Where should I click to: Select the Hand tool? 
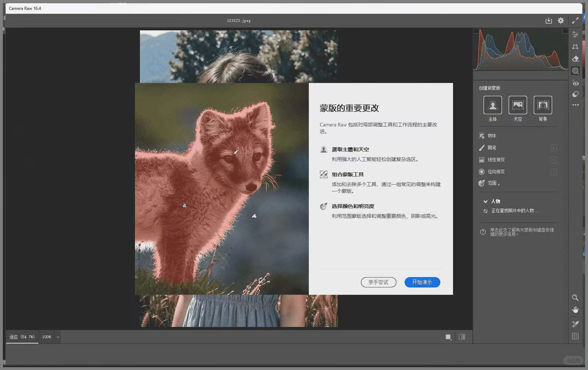pyautogui.click(x=575, y=310)
